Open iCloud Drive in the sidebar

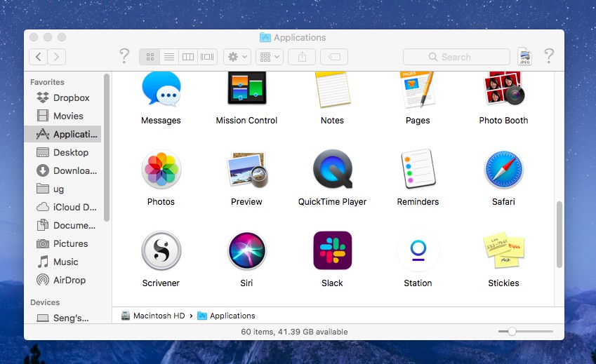(x=63, y=207)
